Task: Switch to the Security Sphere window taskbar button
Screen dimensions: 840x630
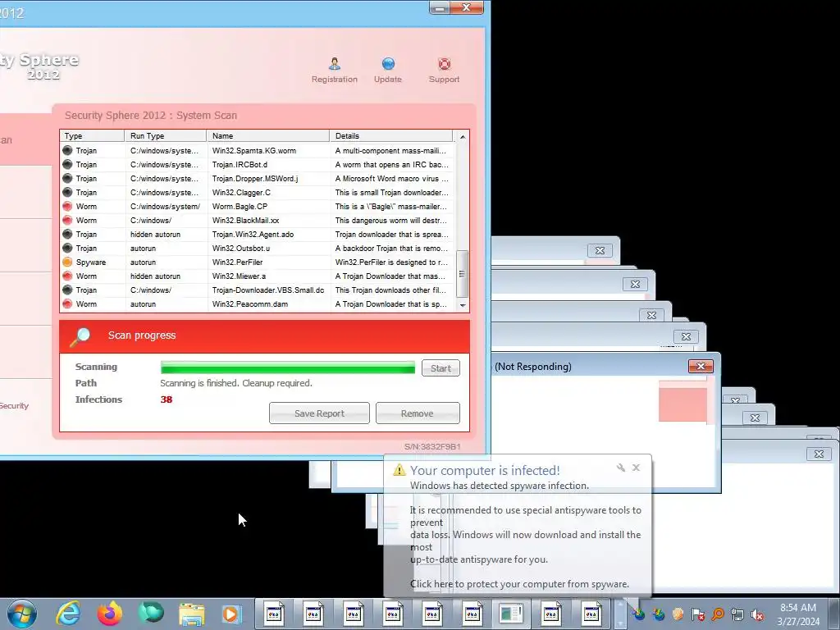Action: pos(511,614)
